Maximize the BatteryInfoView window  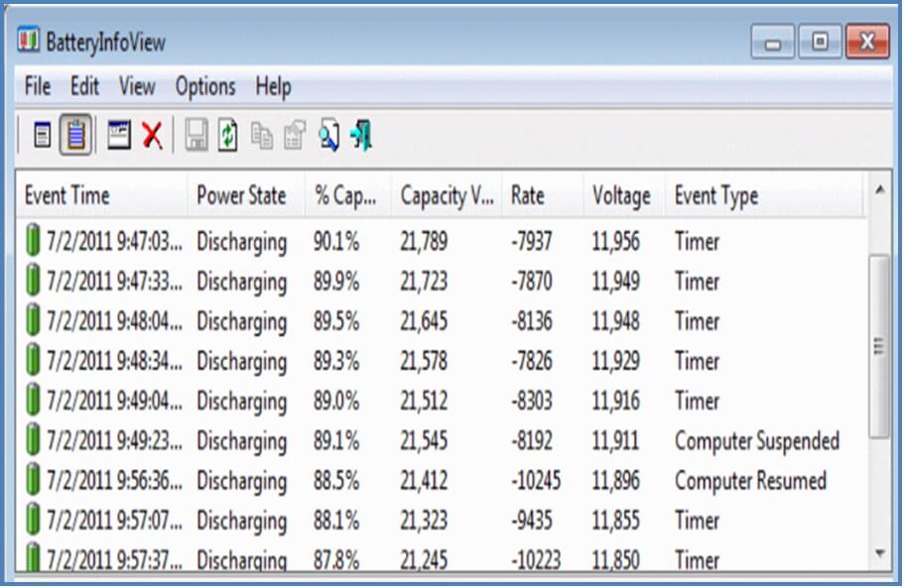820,42
